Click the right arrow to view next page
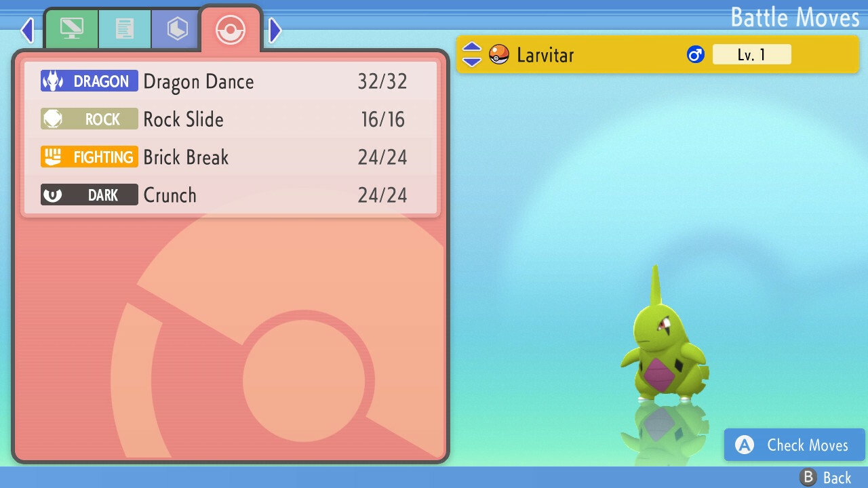 (275, 30)
